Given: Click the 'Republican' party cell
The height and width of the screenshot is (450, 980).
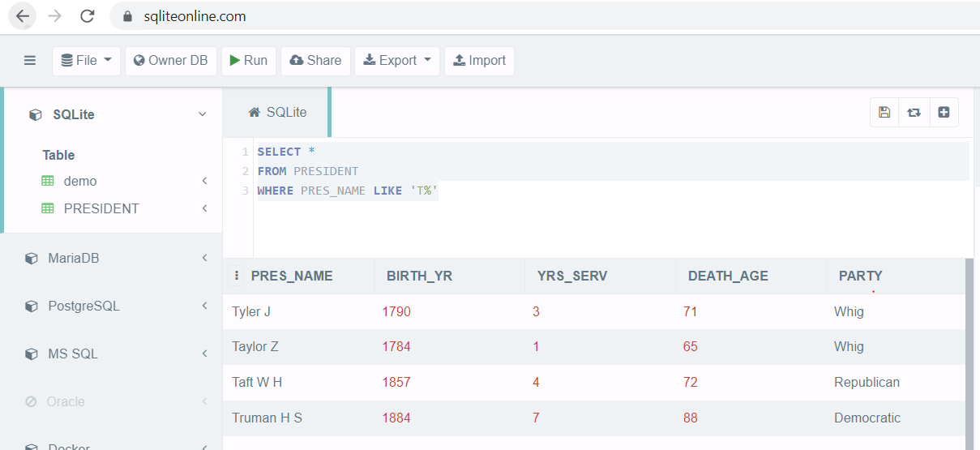Looking at the screenshot, I should (x=867, y=382).
